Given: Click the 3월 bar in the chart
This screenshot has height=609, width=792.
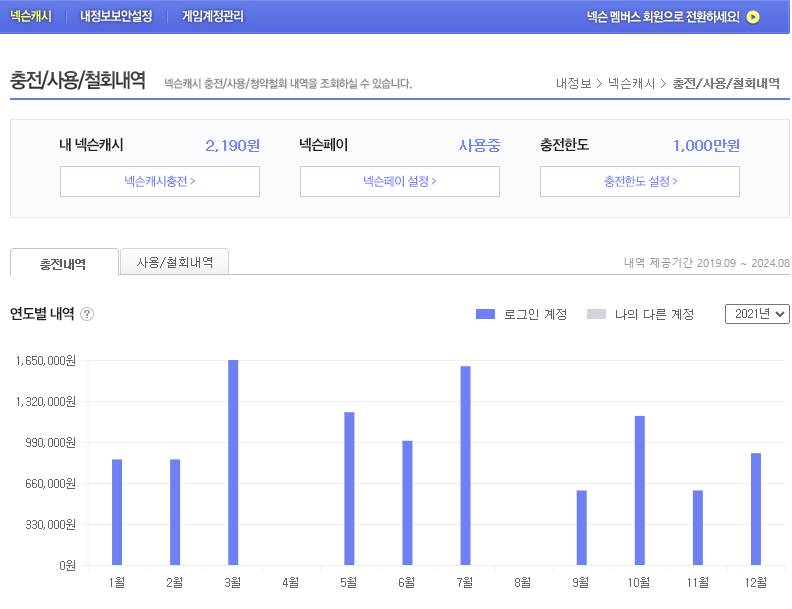Looking at the screenshot, I should (x=233, y=463).
